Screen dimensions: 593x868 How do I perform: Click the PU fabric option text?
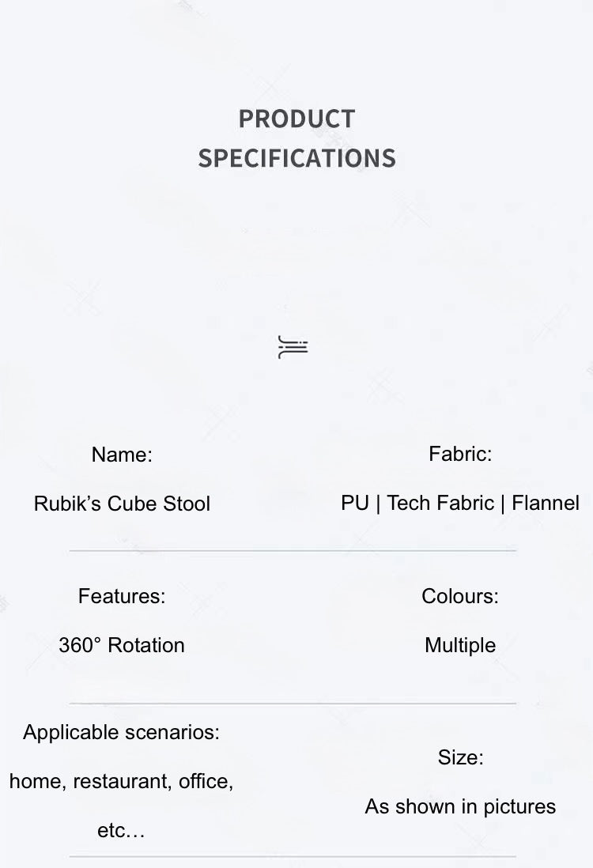(355, 503)
